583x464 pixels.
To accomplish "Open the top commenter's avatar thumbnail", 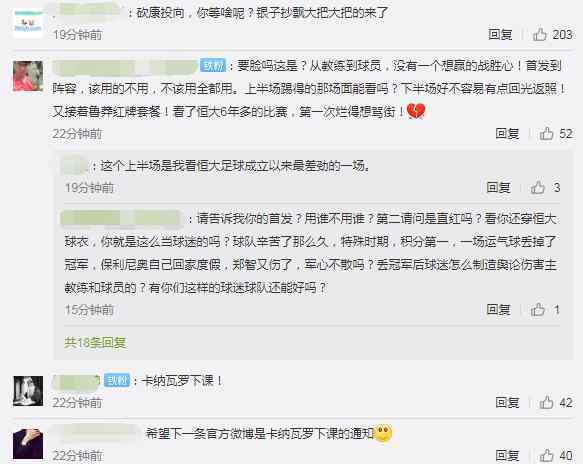I will point(28,23).
